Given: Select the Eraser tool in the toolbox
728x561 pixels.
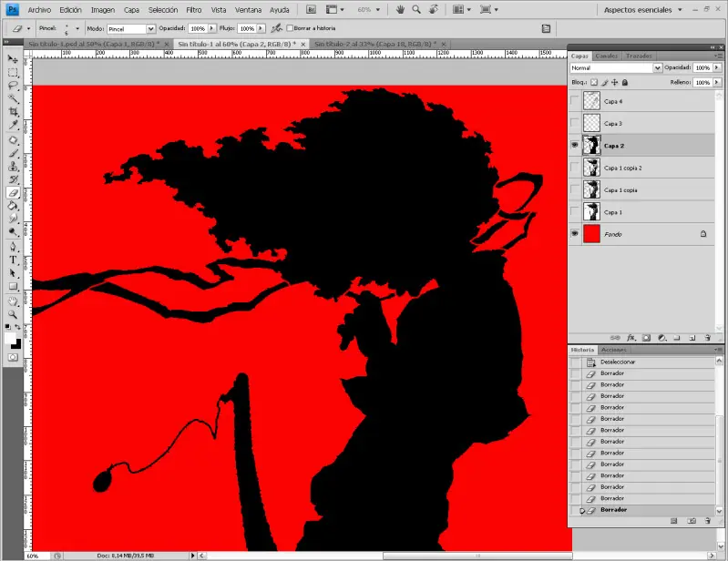Looking at the screenshot, I should [x=13, y=192].
